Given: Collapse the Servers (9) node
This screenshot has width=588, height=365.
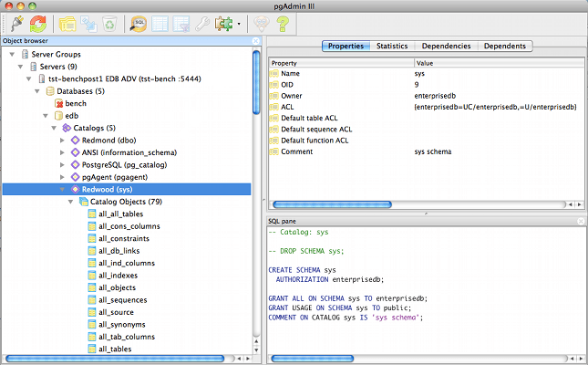Looking at the screenshot, I should [20, 67].
